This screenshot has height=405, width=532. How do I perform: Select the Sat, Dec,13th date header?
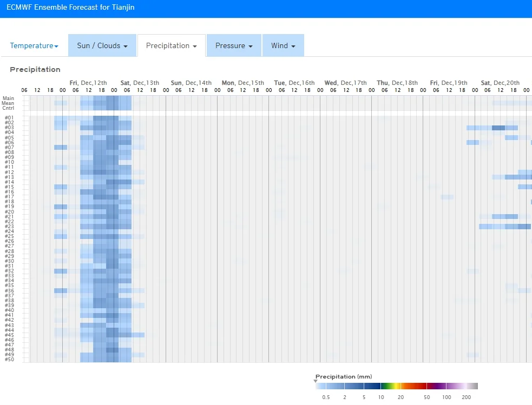[140, 83]
